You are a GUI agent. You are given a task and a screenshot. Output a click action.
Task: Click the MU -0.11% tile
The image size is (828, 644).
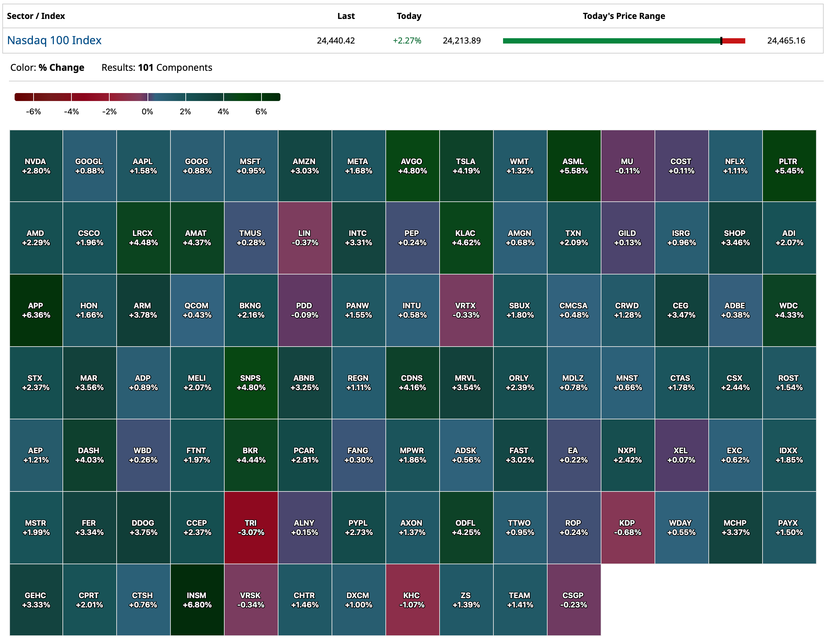pos(627,166)
